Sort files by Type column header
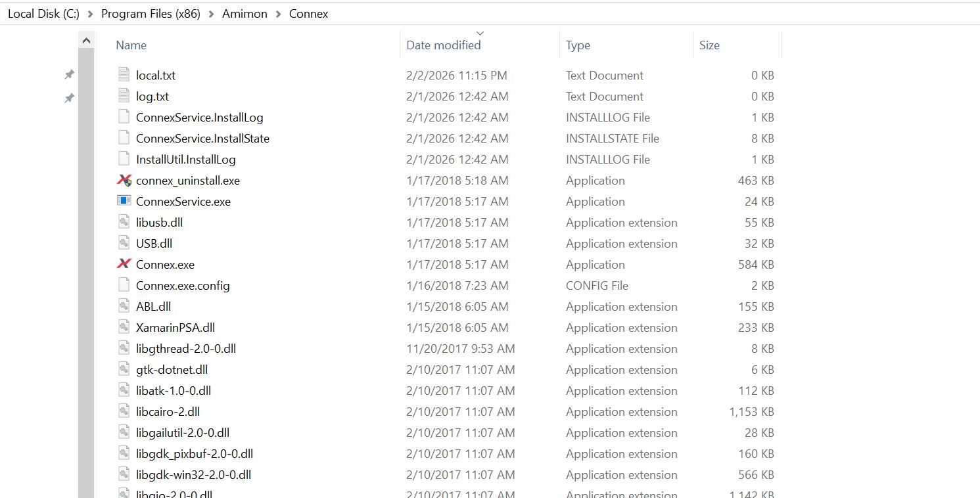The height and width of the screenshot is (498, 980). pyautogui.click(x=578, y=45)
